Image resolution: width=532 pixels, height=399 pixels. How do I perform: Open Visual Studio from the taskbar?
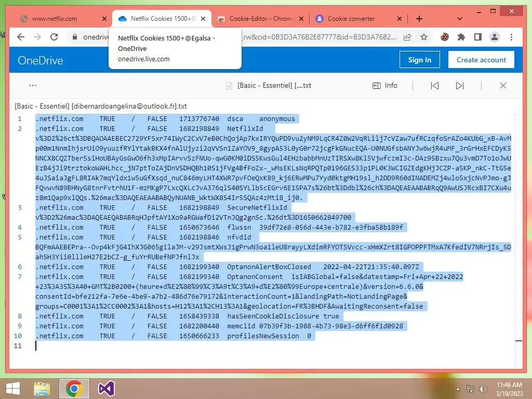(x=106, y=389)
